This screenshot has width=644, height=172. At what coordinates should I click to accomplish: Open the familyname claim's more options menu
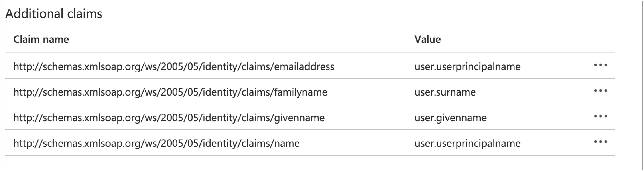(600, 91)
